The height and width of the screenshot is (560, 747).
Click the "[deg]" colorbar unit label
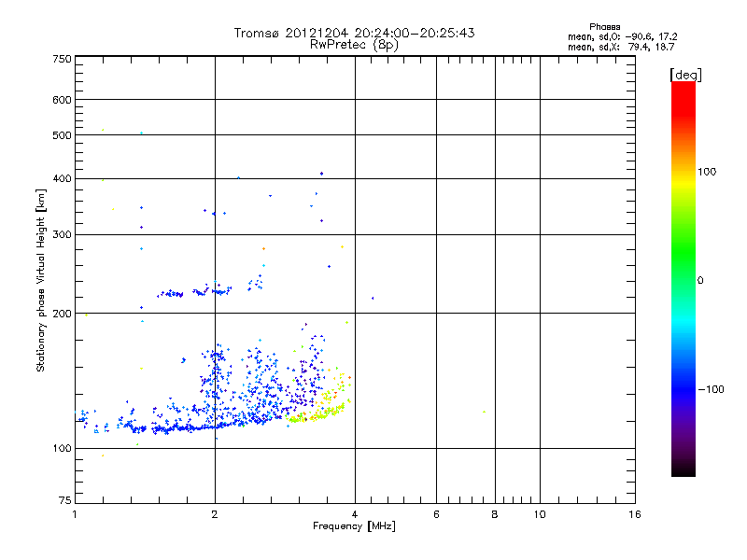click(x=685, y=75)
